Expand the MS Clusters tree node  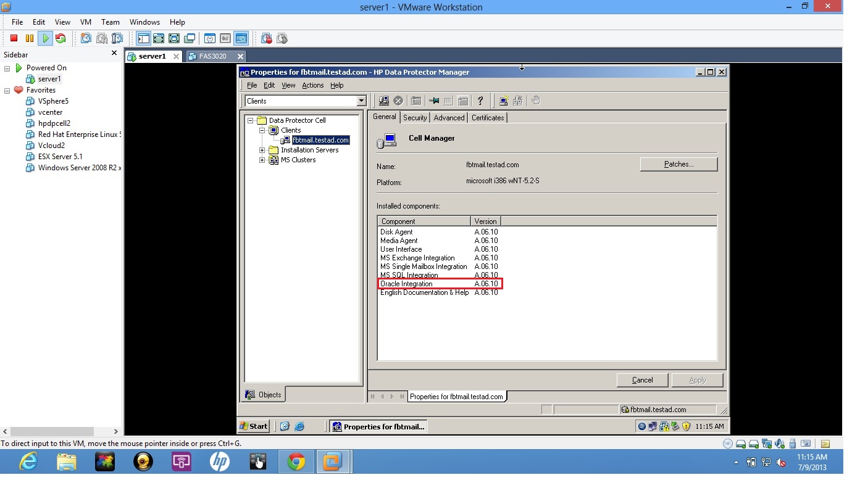(x=262, y=160)
